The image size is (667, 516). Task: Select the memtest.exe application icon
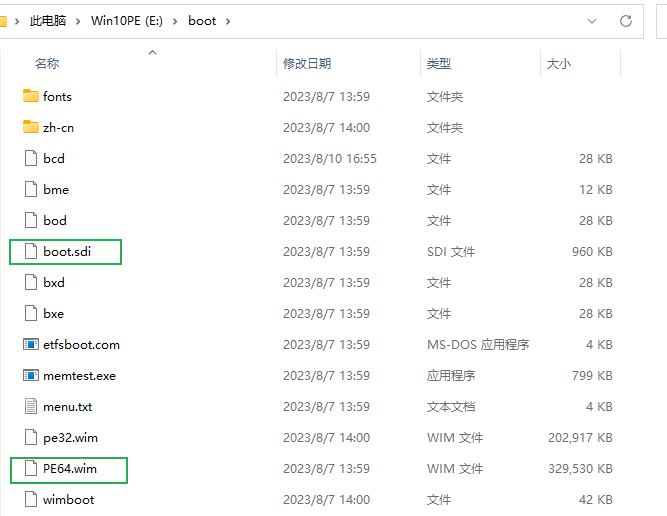(x=31, y=376)
